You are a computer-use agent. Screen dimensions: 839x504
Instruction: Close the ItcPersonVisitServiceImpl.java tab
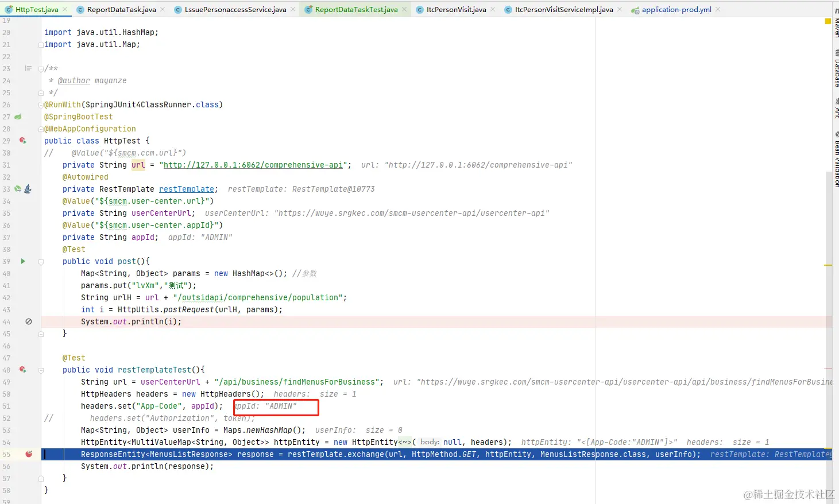click(620, 9)
